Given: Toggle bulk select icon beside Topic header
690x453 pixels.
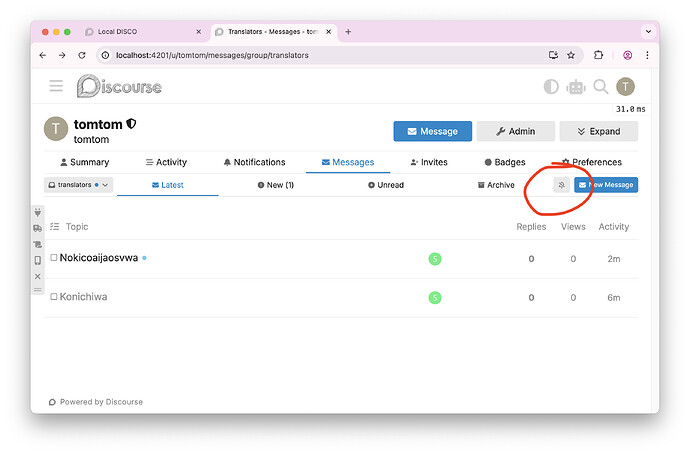Looking at the screenshot, I should [55, 227].
